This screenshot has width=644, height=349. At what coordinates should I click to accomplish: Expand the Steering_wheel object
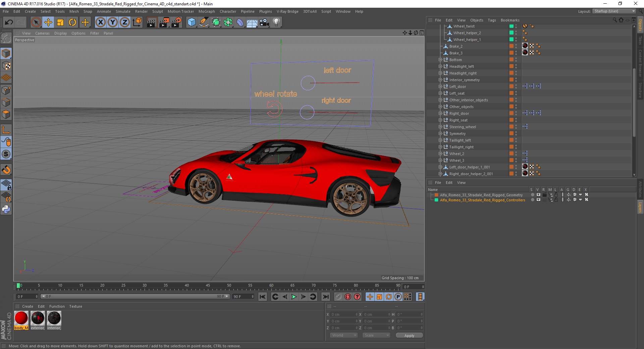click(x=440, y=127)
